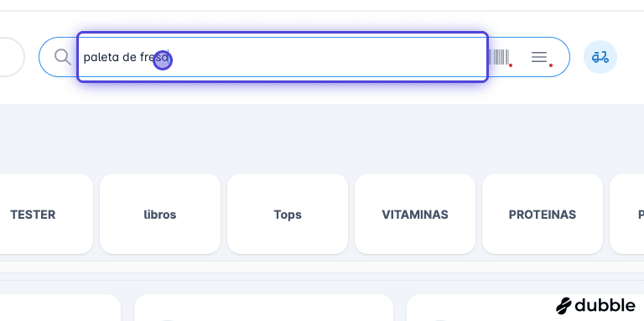
Task: Focus the 'paleta de fresa' search field
Action: (283, 57)
